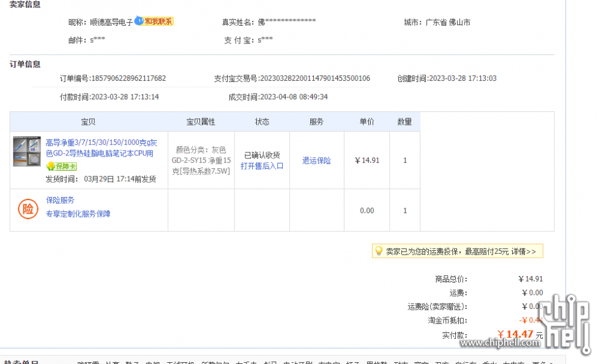Click the blue Wangwang chat icon beside seller nickname

pos(139,21)
